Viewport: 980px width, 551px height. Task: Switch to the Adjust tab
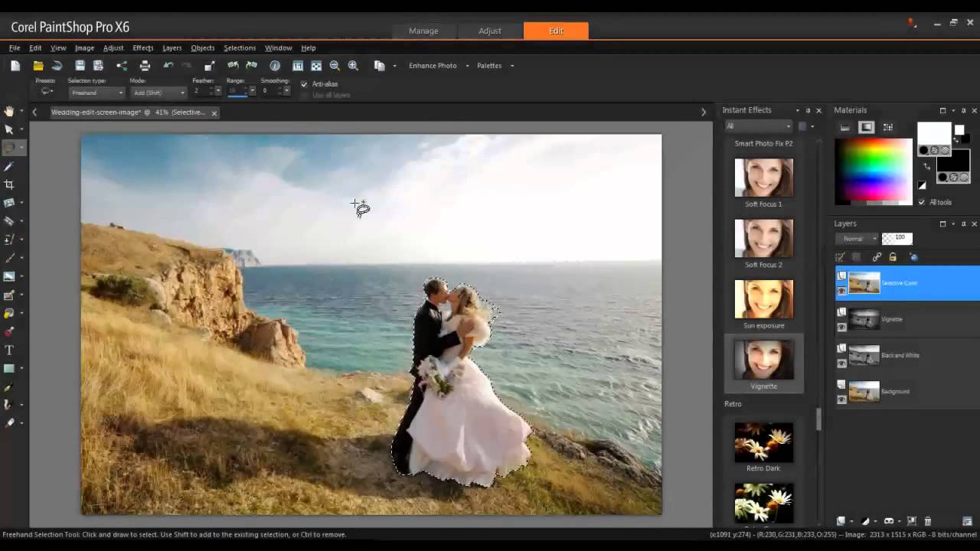coord(490,31)
